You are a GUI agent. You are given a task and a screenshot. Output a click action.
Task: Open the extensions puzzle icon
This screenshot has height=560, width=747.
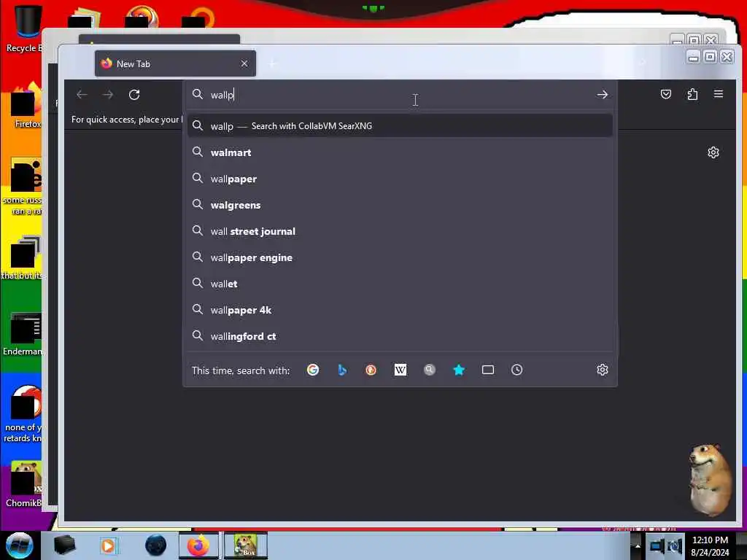[x=692, y=94]
